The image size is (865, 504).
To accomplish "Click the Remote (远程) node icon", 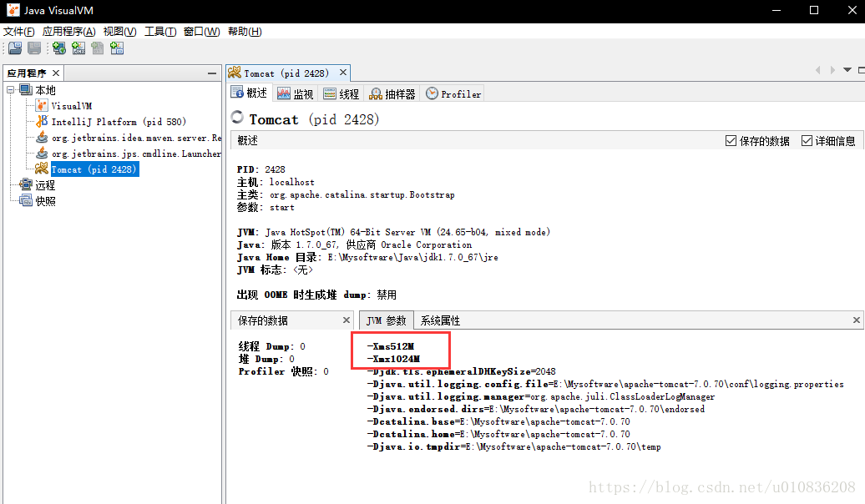I will coord(26,184).
